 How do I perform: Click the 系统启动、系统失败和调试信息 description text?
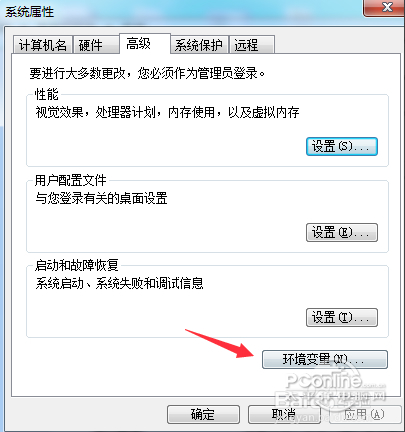119,284
